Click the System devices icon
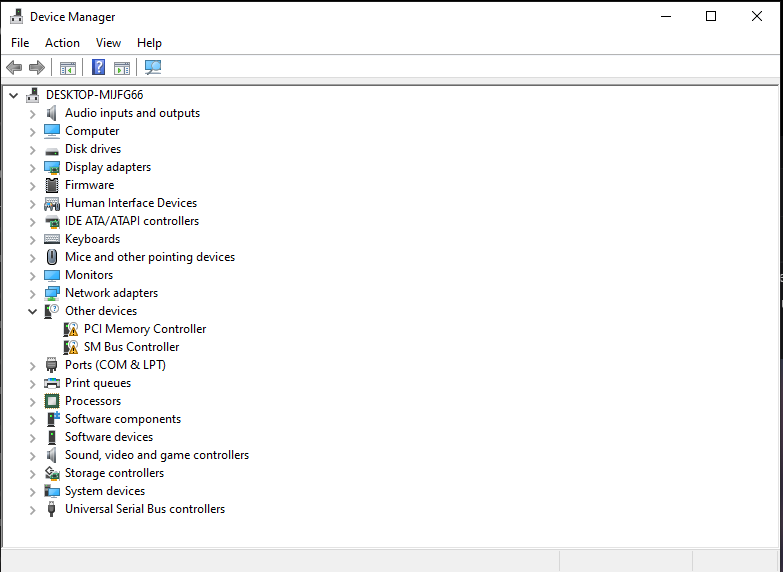783x572 pixels. (x=51, y=491)
